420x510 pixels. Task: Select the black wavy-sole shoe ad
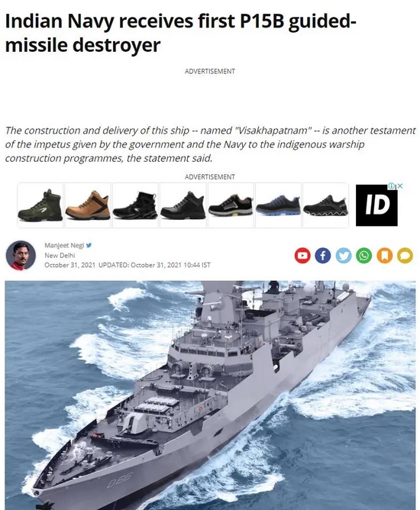click(325, 205)
